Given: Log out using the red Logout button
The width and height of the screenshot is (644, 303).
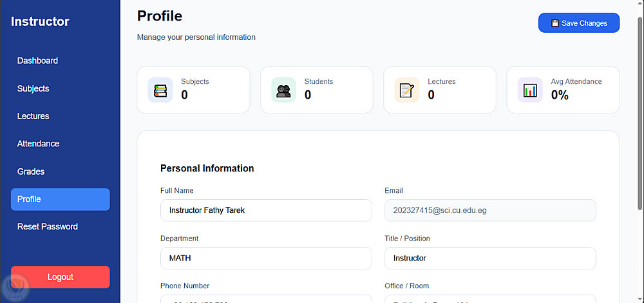Looking at the screenshot, I should pos(61,277).
